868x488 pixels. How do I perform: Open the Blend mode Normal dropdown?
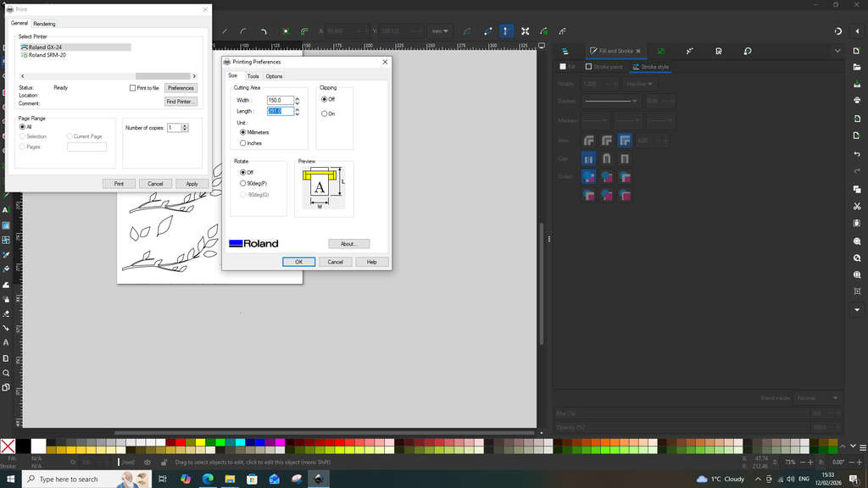coord(817,398)
